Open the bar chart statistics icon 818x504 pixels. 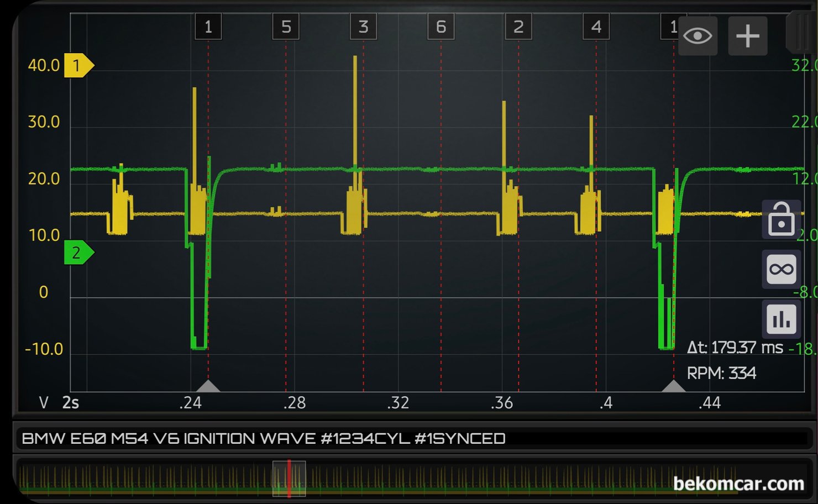tap(781, 319)
